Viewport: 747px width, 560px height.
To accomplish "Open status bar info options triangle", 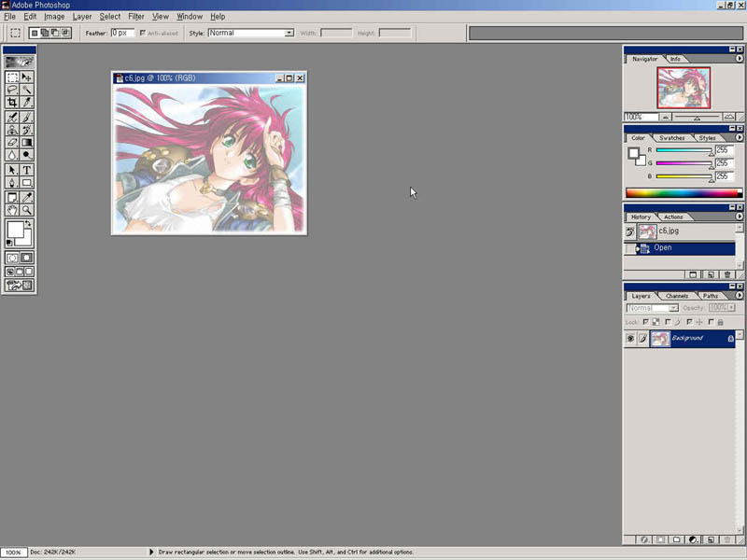I will click(151, 552).
